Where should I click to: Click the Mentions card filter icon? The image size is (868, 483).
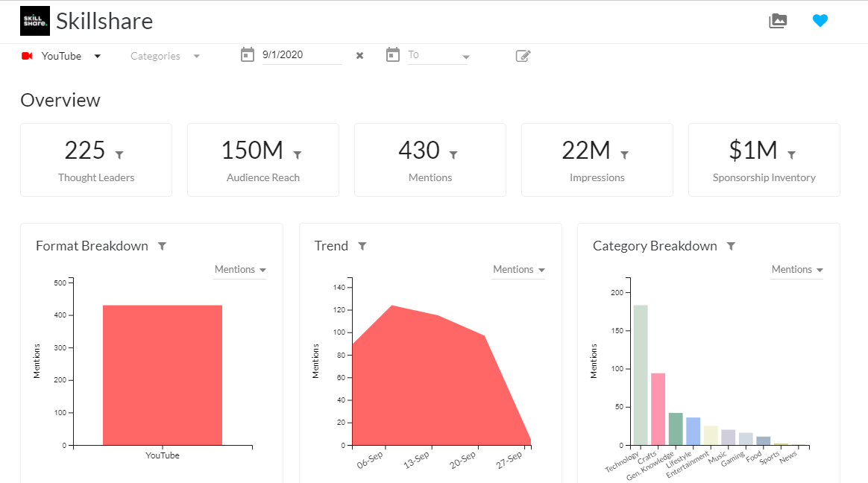coord(453,155)
